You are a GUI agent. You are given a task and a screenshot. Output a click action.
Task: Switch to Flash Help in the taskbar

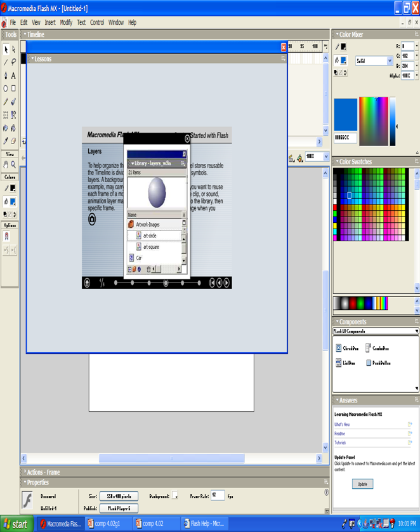pos(204,524)
